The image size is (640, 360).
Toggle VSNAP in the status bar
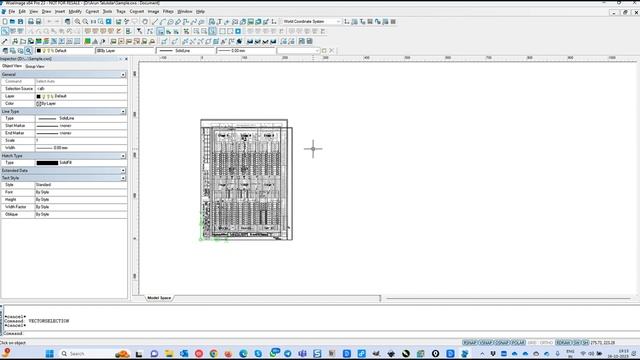tap(486, 342)
